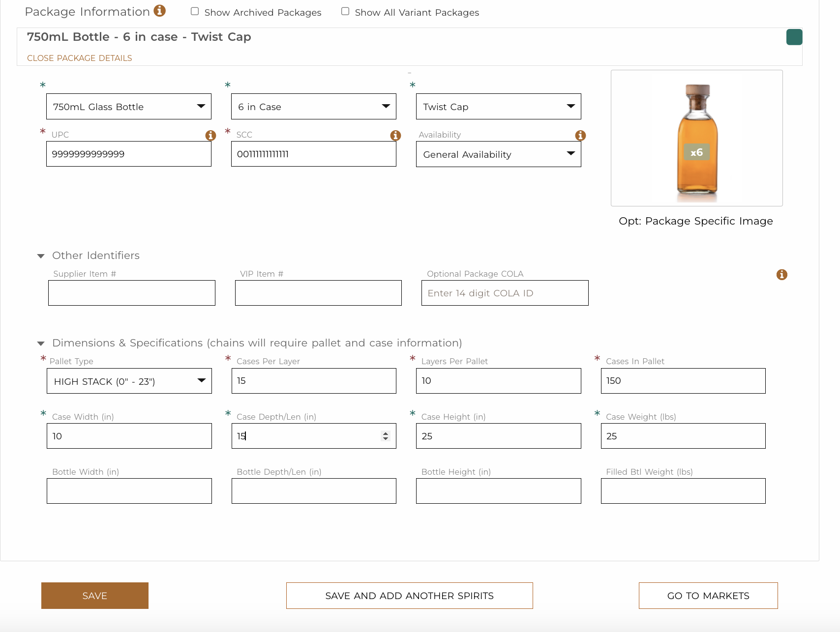This screenshot has height=632, width=840.
Task: Click the Package Information info icon
Action: tap(159, 10)
